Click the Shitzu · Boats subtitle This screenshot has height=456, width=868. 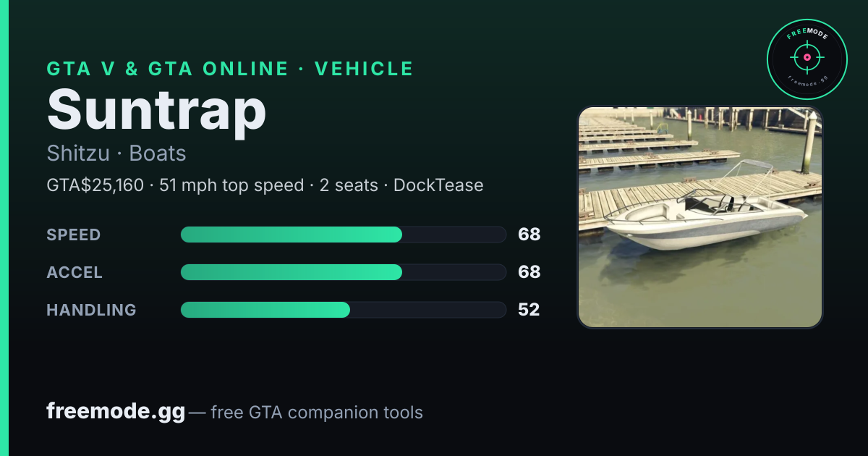click(x=116, y=153)
